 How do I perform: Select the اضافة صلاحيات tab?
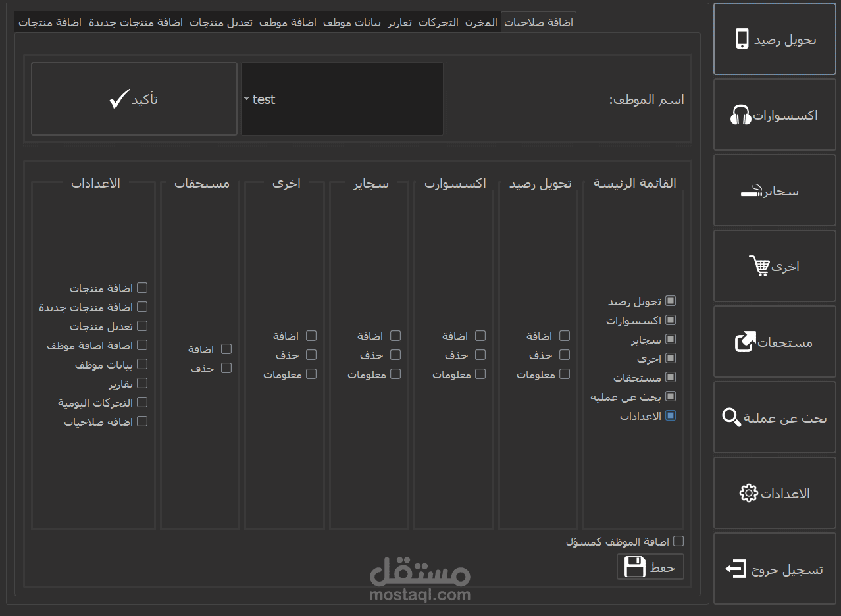[x=539, y=22]
